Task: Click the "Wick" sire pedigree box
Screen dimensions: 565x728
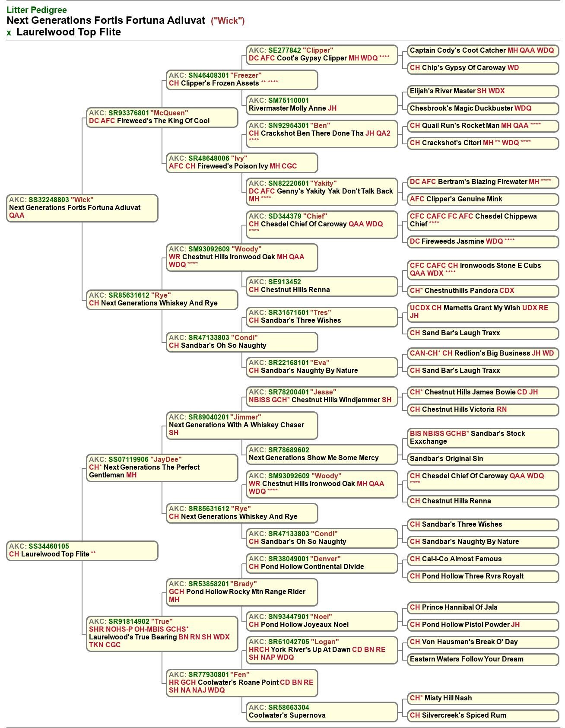Action: coord(82,208)
